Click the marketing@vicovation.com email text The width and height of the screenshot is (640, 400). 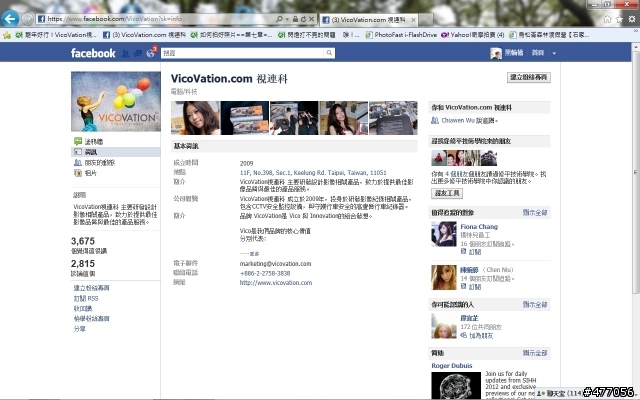pyautogui.click(x=276, y=264)
